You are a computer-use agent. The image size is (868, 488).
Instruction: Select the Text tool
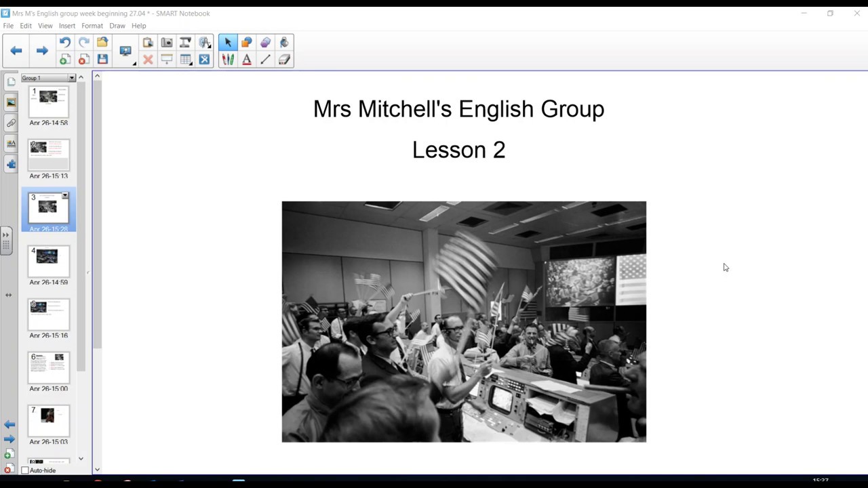point(247,60)
